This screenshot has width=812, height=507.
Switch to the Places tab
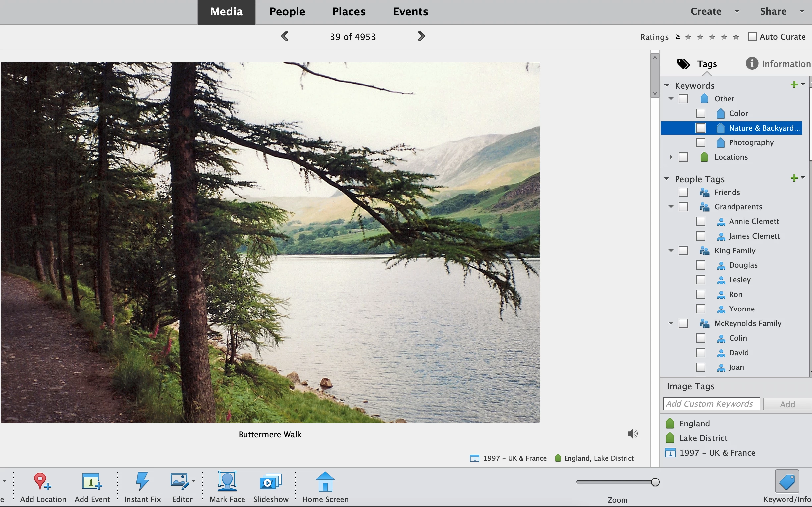349,11
